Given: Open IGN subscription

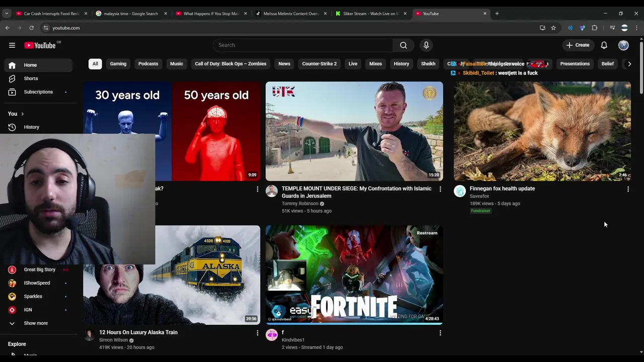Looking at the screenshot, I should click(38, 310).
